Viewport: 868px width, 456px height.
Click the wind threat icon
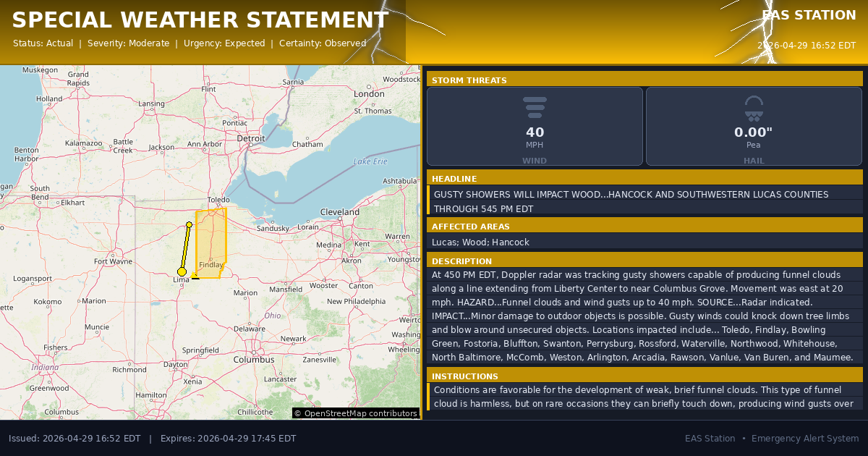[x=535, y=107]
